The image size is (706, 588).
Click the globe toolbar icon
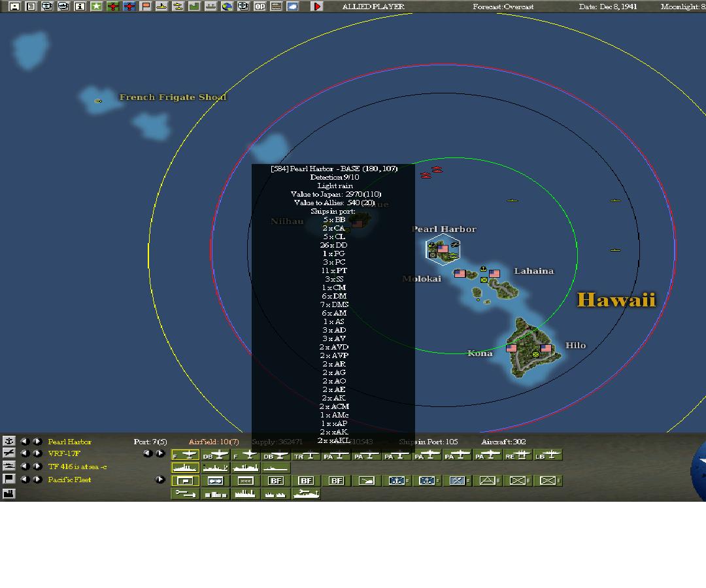point(227,7)
